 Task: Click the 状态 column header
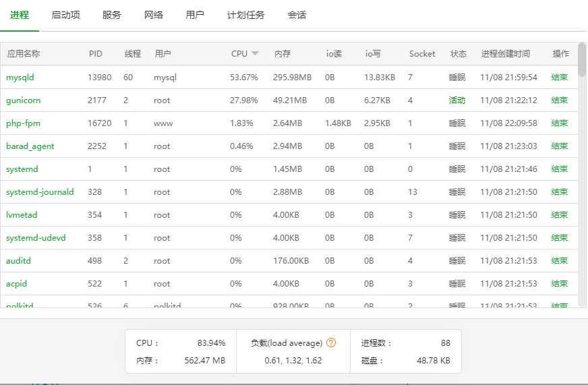pyautogui.click(x=459, y=54)
